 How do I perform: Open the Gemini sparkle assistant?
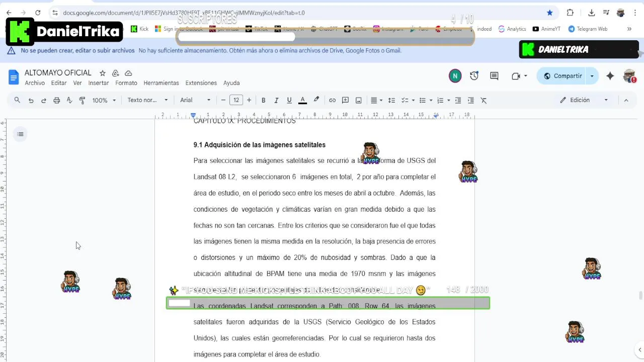[610, 76]
